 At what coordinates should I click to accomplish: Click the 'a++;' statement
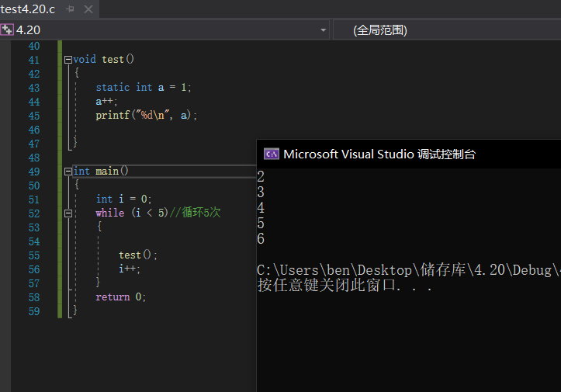click(106, 102)
